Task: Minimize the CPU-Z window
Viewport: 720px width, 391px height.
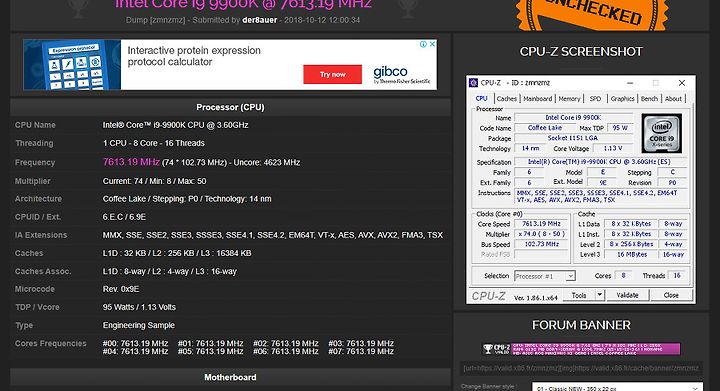Action: [630, 83]
